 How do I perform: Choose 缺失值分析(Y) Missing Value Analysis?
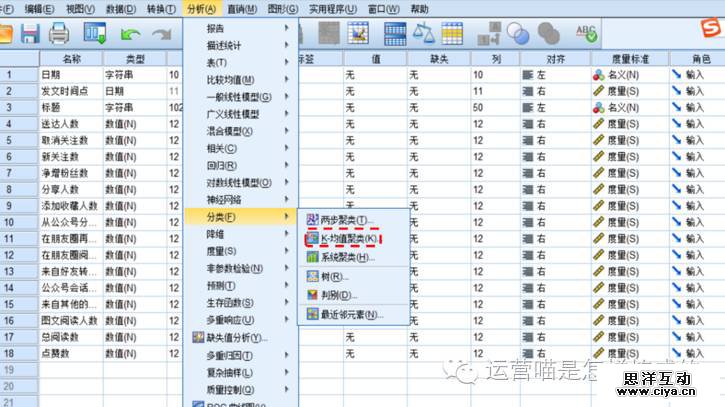(240, 338)
